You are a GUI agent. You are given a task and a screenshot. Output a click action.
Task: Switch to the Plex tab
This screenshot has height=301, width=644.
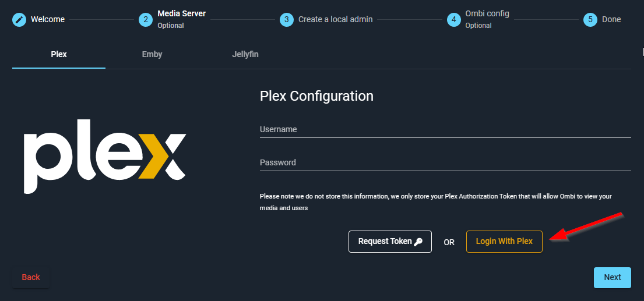pos(59,54)
